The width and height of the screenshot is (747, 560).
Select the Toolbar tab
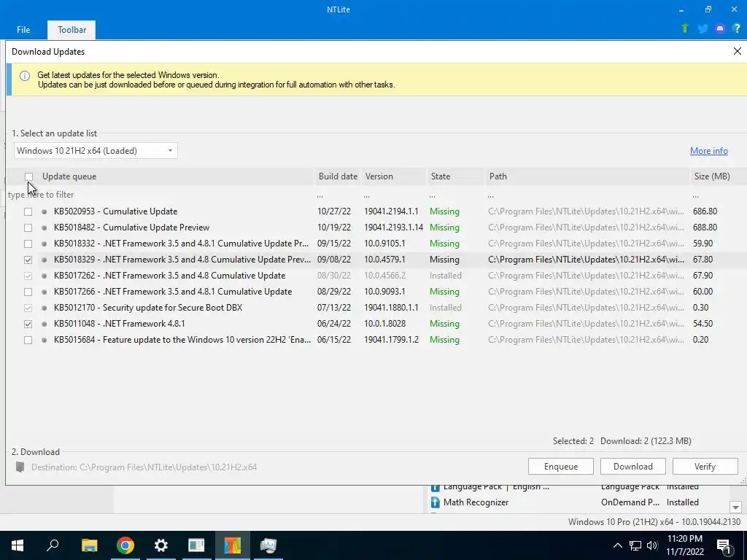click(x=72, y=29)
